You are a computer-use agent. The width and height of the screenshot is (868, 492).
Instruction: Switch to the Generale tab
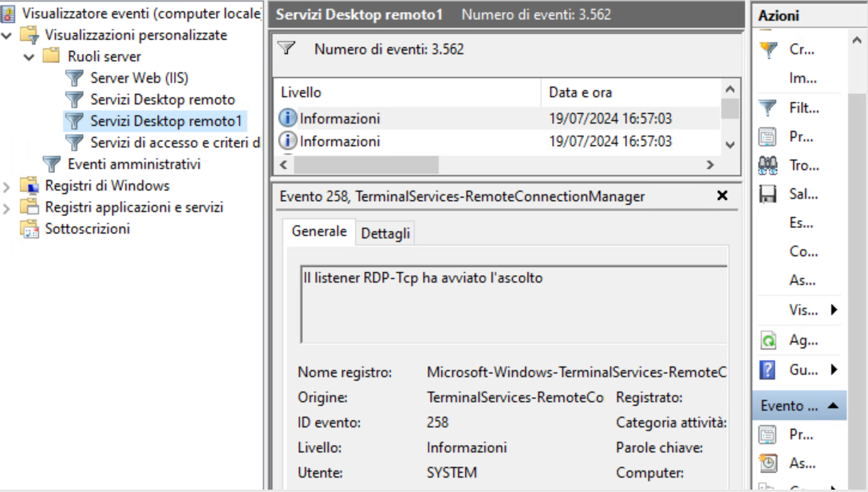click(319, 231)
